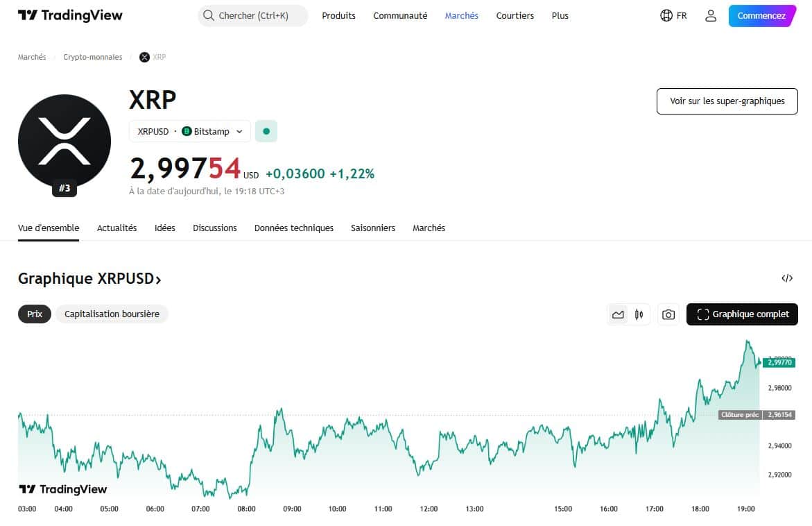Click the Bitstamp exchange logo
812x526 pixels.
187,131
